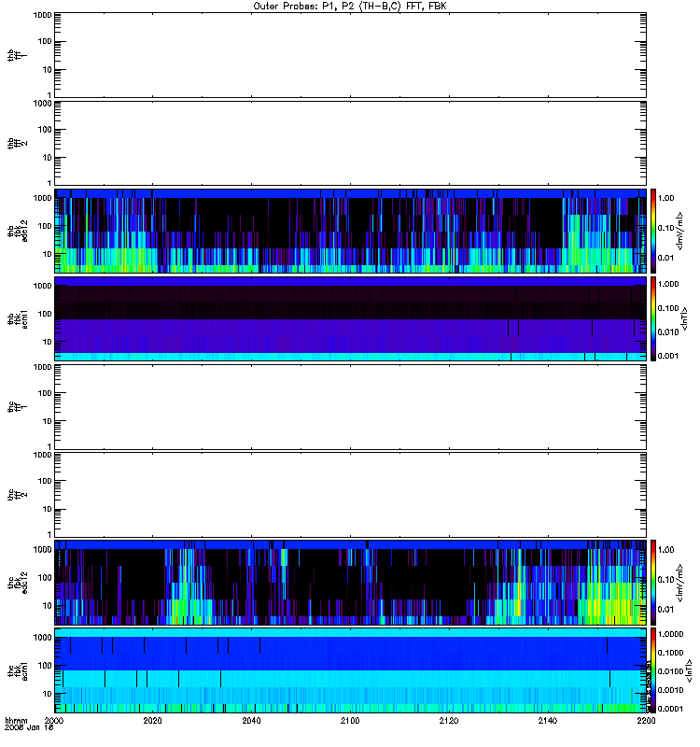Click the "thc fbk scm1" y-axis label
Viewport: 700px width, 747px height.
tap(17, 670)
